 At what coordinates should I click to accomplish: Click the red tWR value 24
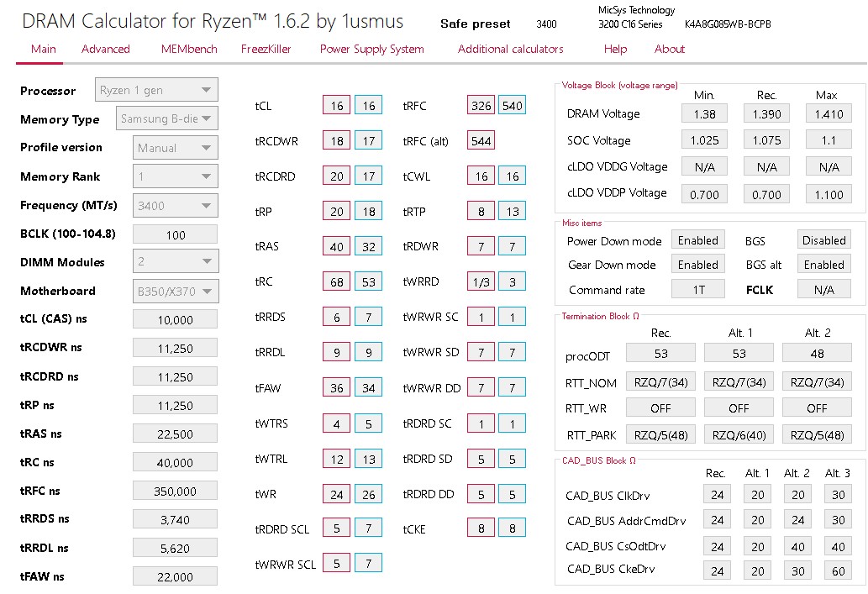tap(337, 494)
